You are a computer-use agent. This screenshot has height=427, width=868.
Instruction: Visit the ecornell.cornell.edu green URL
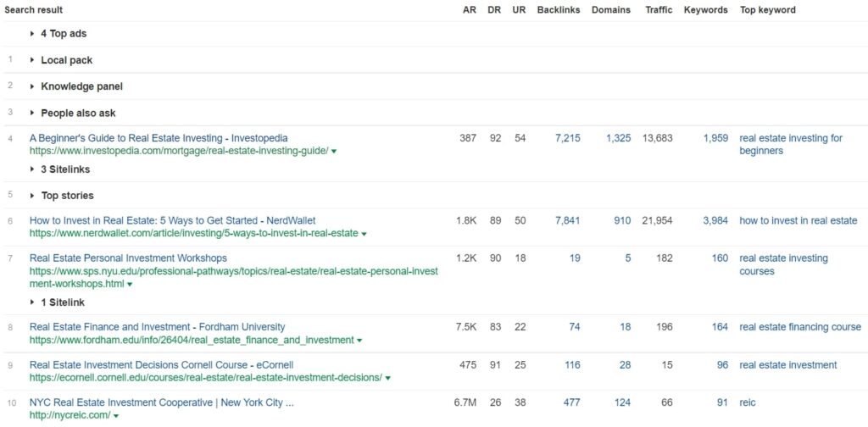[x=206, y=378]
